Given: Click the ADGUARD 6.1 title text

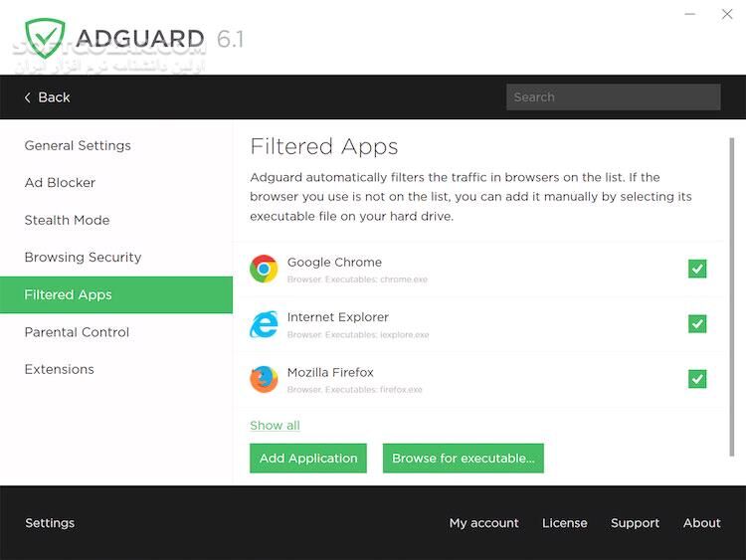Looking at the screenshot, I should (x=159, y=39).
